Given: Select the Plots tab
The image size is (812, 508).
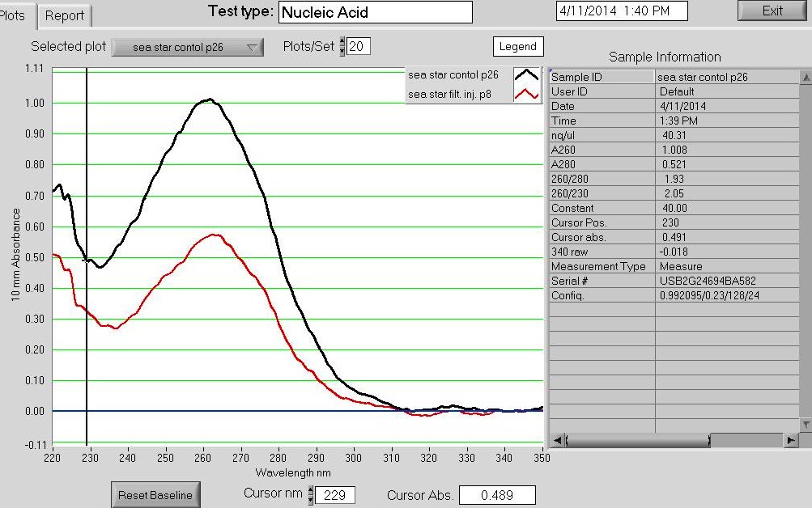Looking at the screenshot, I should [x=15, y=15].
